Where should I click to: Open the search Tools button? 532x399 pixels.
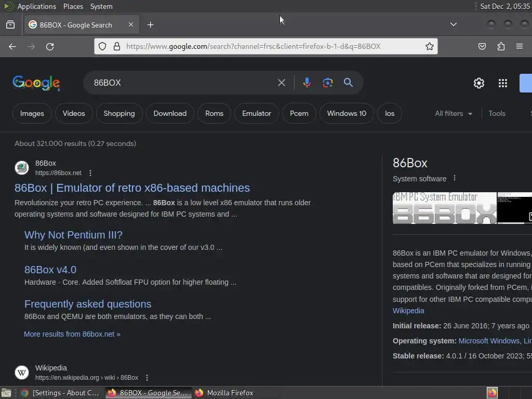pos(497,114)
